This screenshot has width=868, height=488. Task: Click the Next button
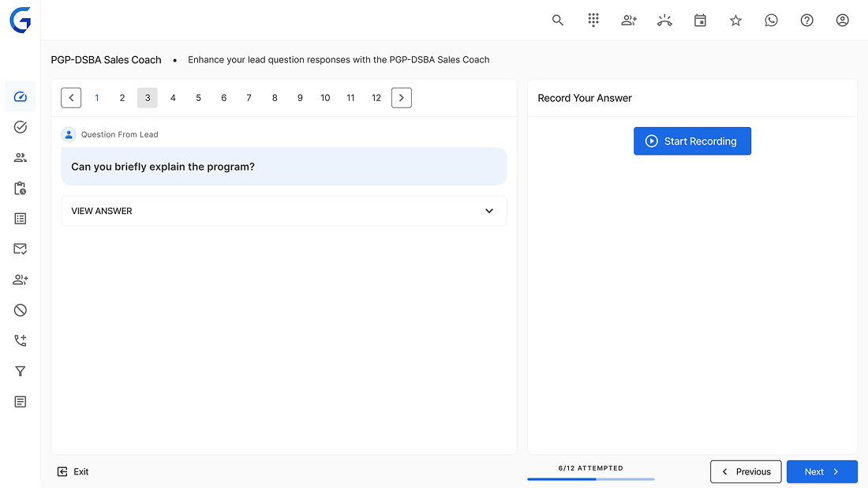tap(821, 471)
